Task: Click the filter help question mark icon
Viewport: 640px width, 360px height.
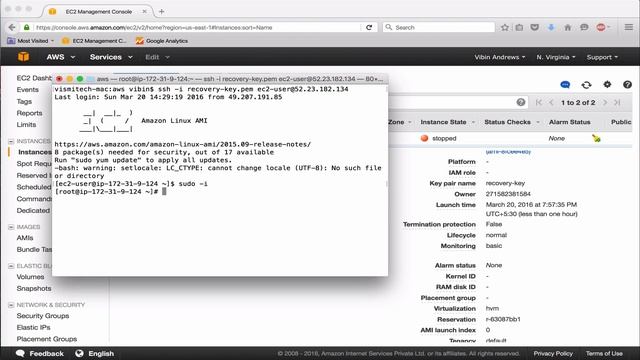Action: [520, 102]
